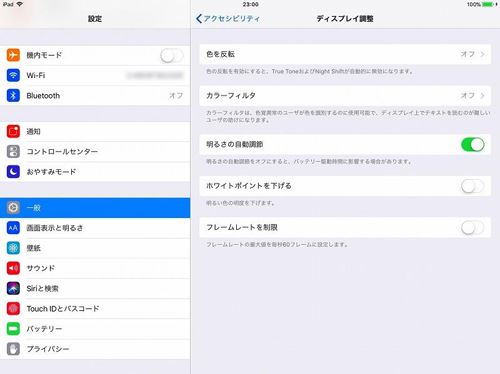Toggle the Airplane mode (機内モード) switch

point(172,55)
